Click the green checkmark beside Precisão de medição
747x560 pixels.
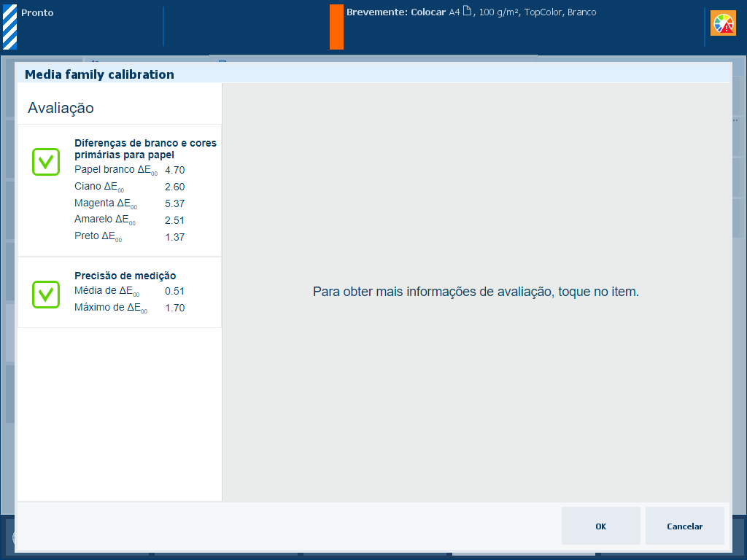click(46, 294)
